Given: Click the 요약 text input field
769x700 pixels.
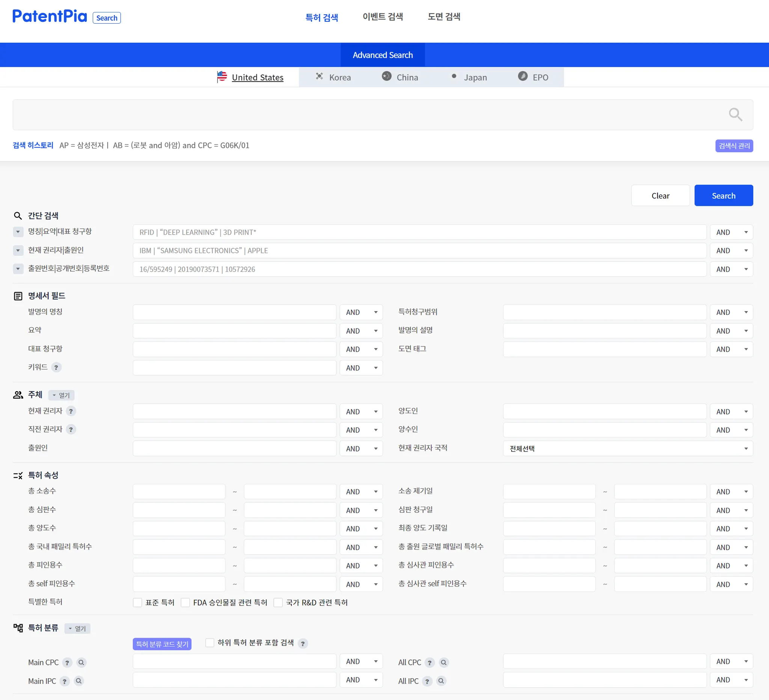Looking at the screenshot, I should 234,331.
